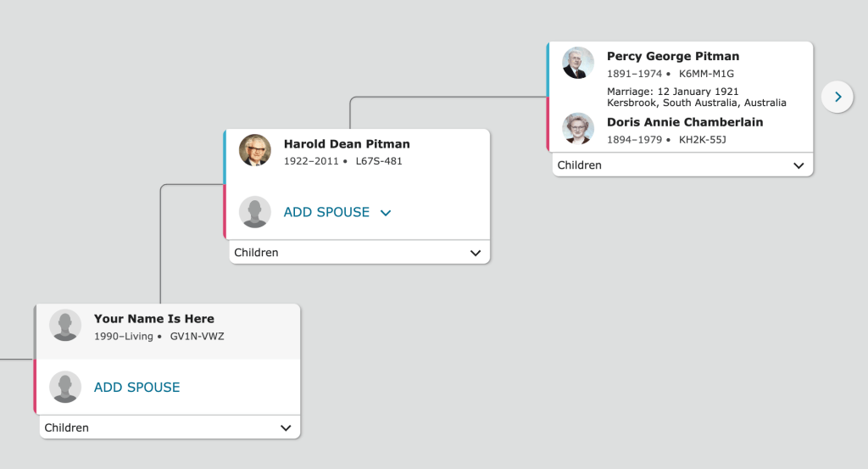Image resolution: width=868 pixels, height=469 pixels.
Task: Click the spouse placeholder avatar under Your Name Is Here
Action: [x=65, y=388]
